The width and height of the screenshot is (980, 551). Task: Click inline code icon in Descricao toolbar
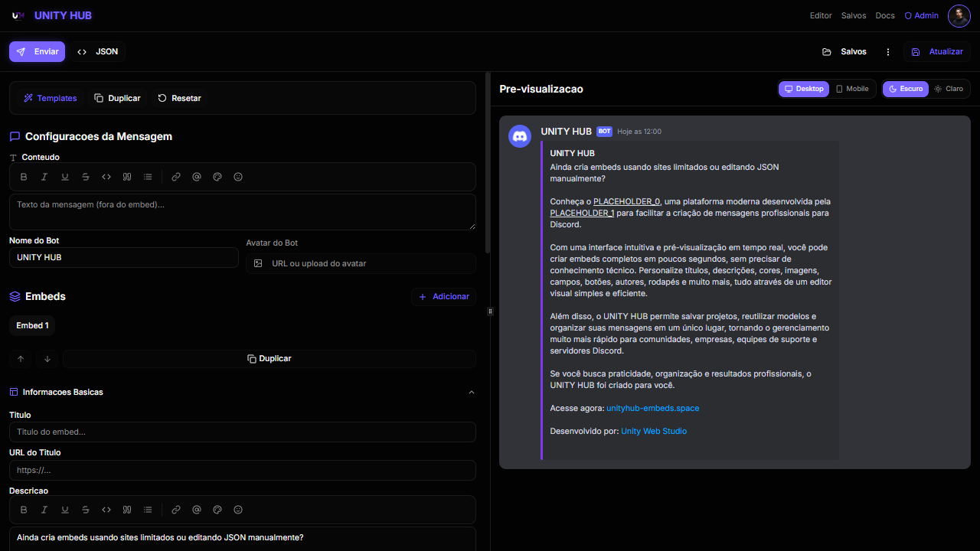(106, 510)
